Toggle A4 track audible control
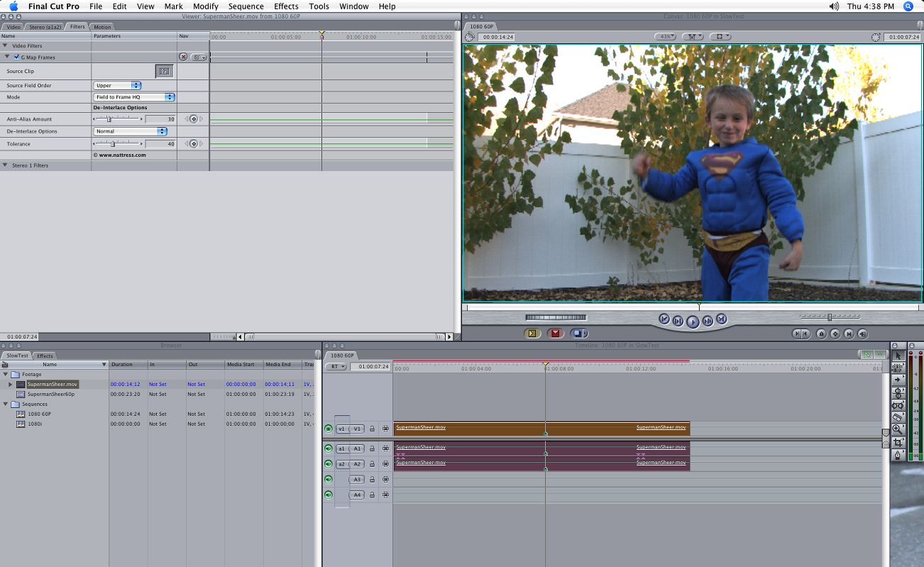The width and height of the screenshot is (924, 567). coord(329,495)
